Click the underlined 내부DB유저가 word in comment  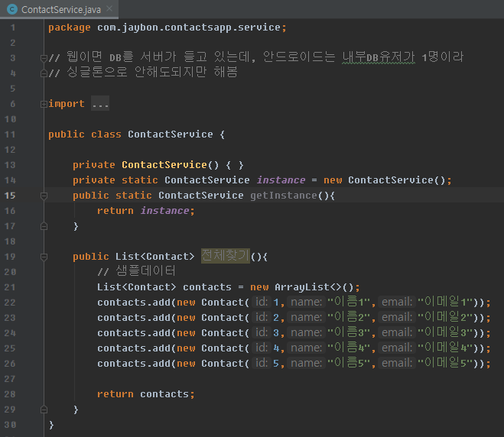[x=379, y=57]
